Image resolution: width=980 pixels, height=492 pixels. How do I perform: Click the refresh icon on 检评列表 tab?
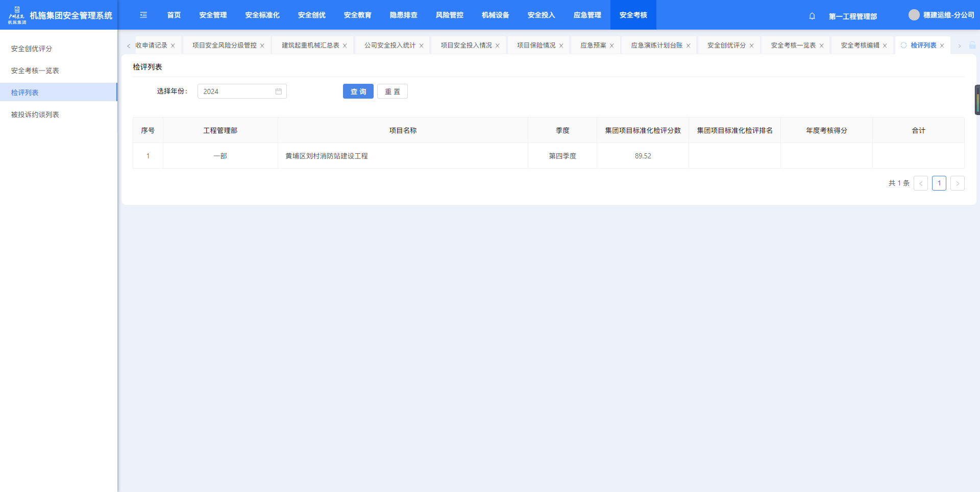904,45
